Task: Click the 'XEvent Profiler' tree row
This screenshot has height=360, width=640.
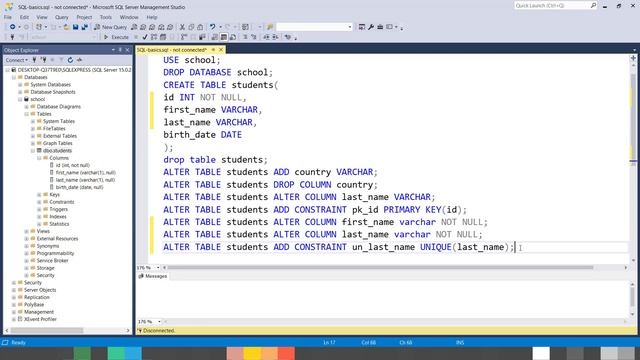Action: click(x=40, y=320)
